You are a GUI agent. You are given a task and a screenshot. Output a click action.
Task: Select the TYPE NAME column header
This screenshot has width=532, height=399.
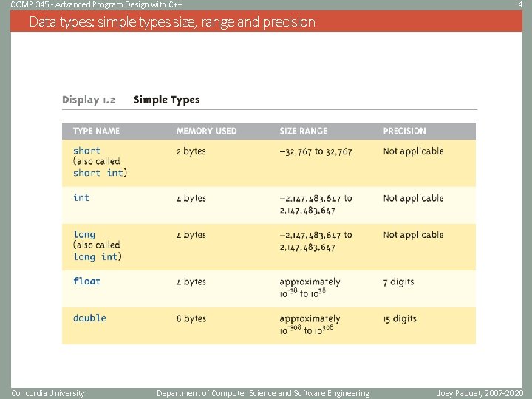click(96, 131)
